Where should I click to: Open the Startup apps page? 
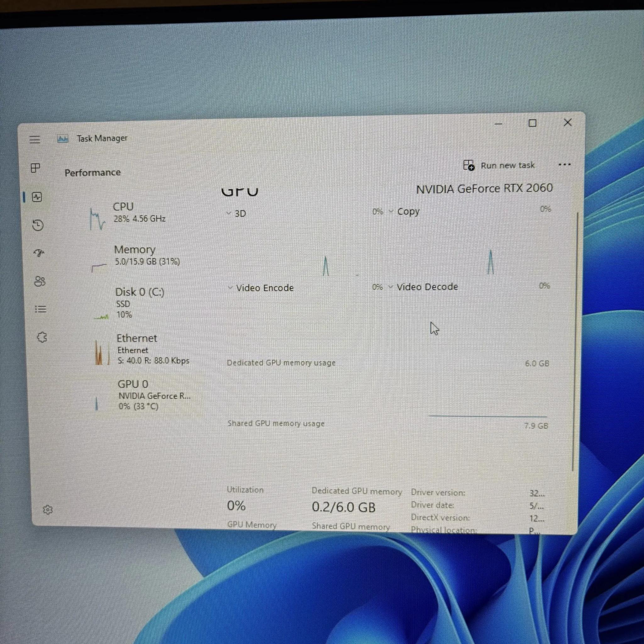click(39, 253)
